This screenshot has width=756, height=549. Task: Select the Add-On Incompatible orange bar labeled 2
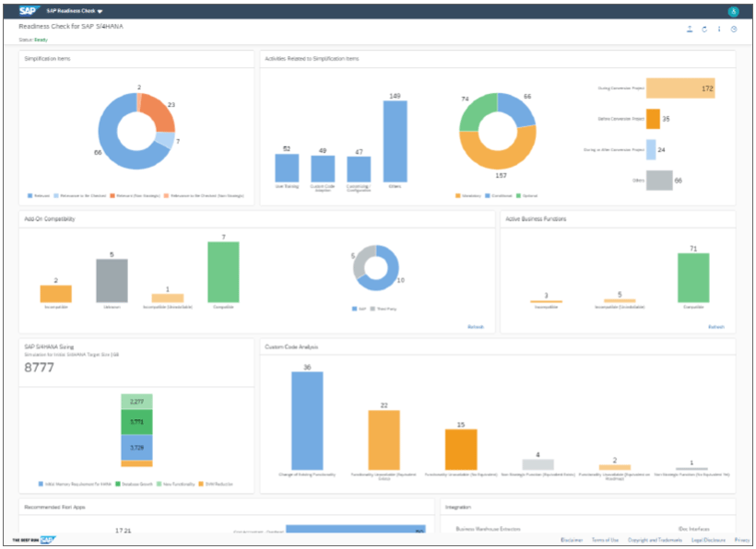56,294
